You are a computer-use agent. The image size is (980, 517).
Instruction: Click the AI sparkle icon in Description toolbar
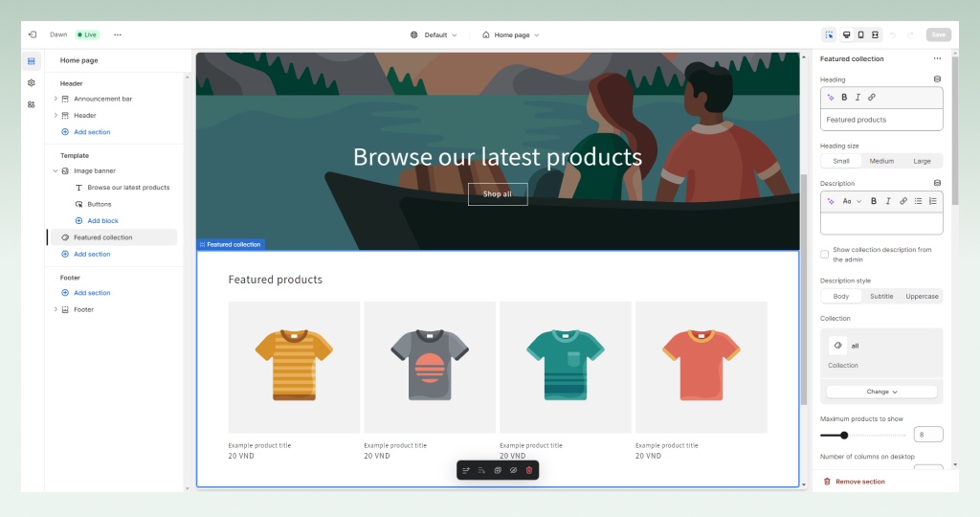click(831, 201)
